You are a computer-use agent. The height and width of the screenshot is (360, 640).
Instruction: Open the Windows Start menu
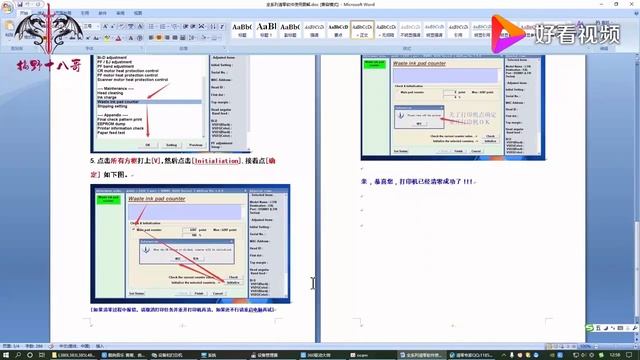click(6, 355)
